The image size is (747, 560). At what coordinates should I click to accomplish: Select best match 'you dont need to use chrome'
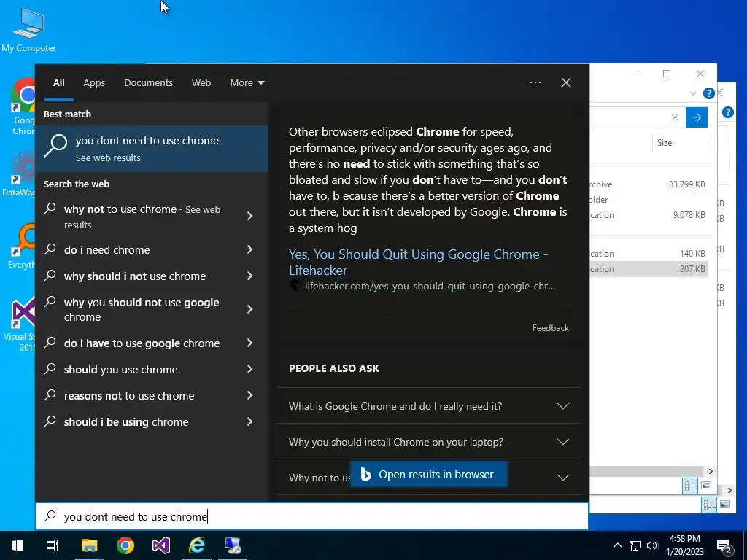(x=152, y=149)
